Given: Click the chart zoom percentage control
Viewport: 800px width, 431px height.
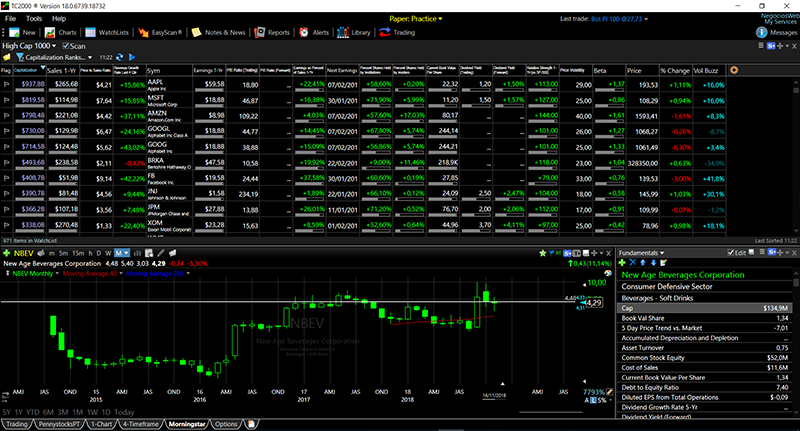Looking at the screenshot, I should click(593, 392).
